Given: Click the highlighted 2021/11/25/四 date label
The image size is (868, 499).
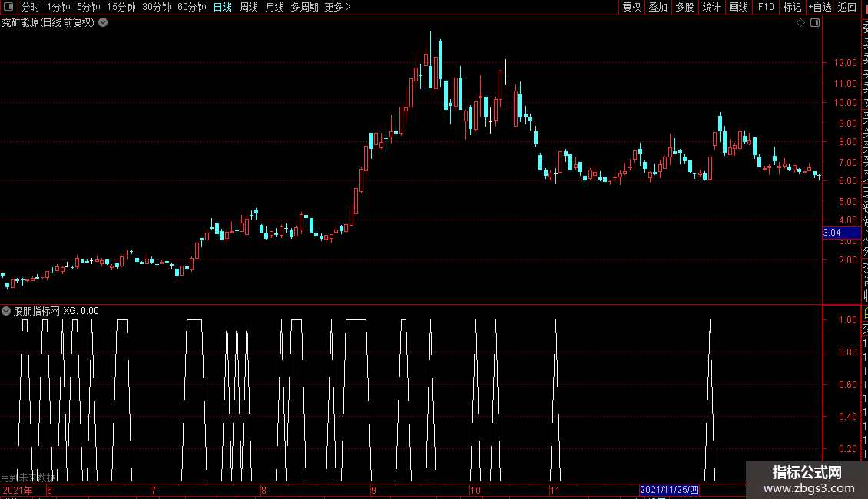Looking at the screenshot, I should [x=669, y=490].
